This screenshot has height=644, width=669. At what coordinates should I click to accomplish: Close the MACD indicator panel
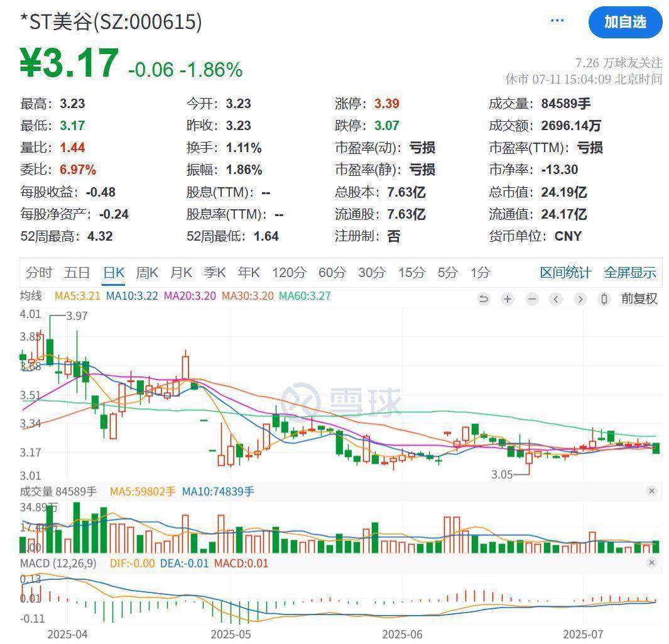click(651, 562)
